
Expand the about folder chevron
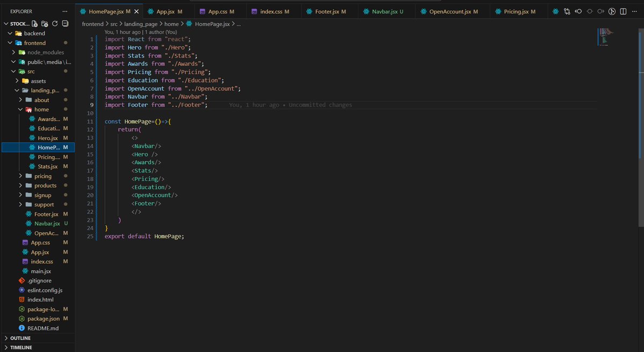point(20,100)
